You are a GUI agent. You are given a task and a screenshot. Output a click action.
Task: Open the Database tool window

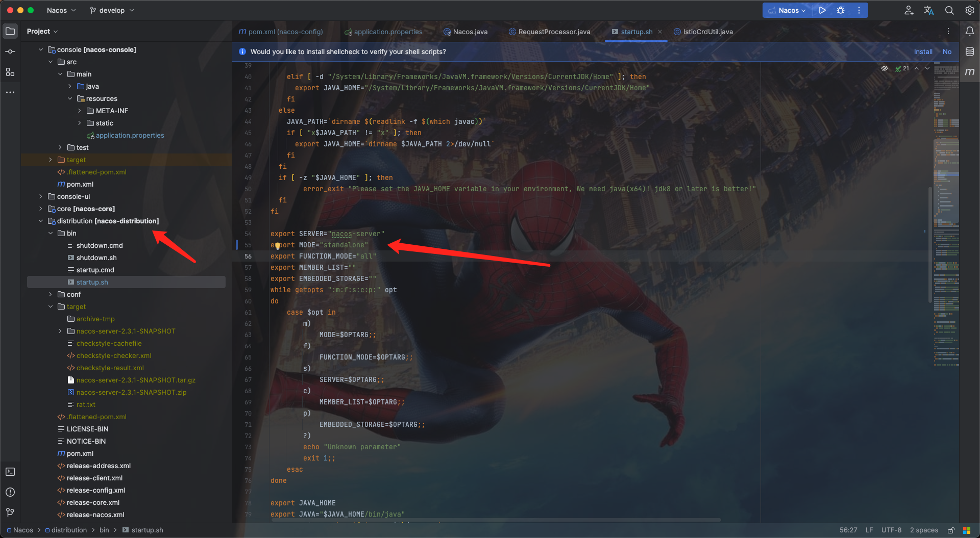(970, 52)
